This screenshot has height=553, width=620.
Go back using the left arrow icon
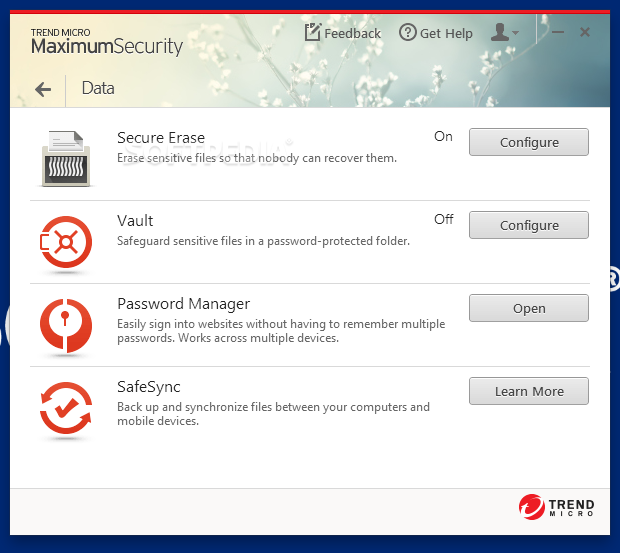pos(43,89)
